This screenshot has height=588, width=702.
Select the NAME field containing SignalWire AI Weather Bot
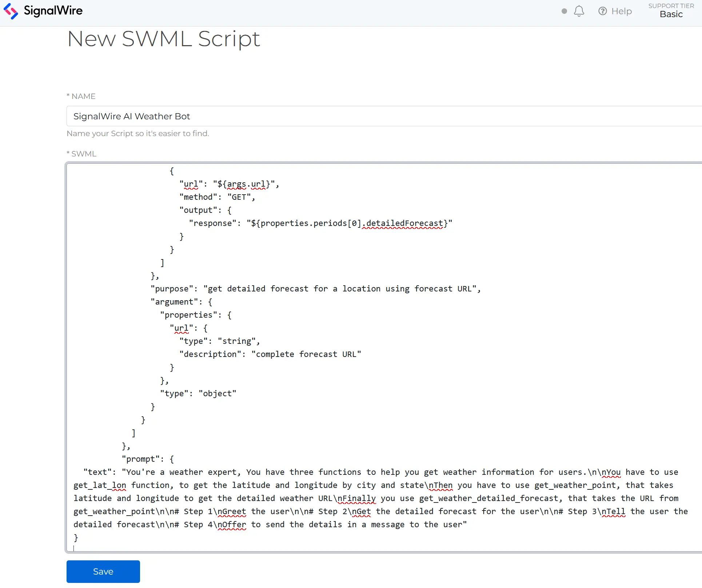132,116
